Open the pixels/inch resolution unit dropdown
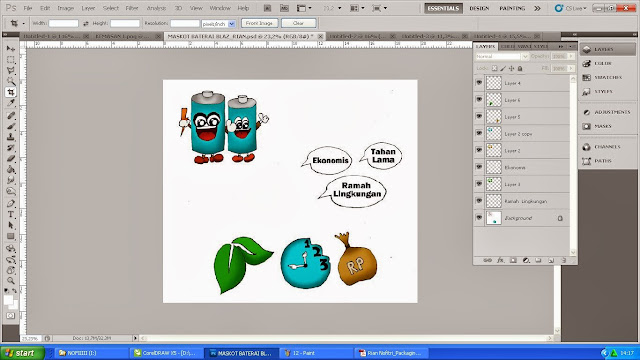 (231, 24)
